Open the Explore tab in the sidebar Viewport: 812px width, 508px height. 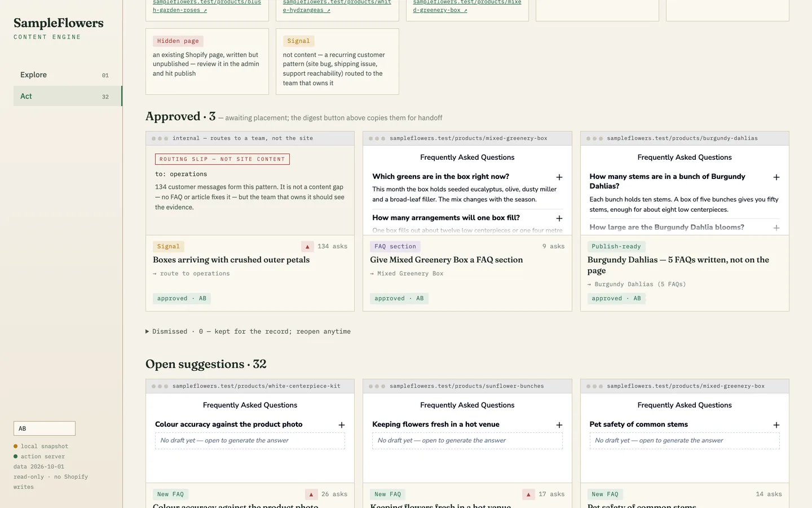pyautogui.click(x=68, y=75)
